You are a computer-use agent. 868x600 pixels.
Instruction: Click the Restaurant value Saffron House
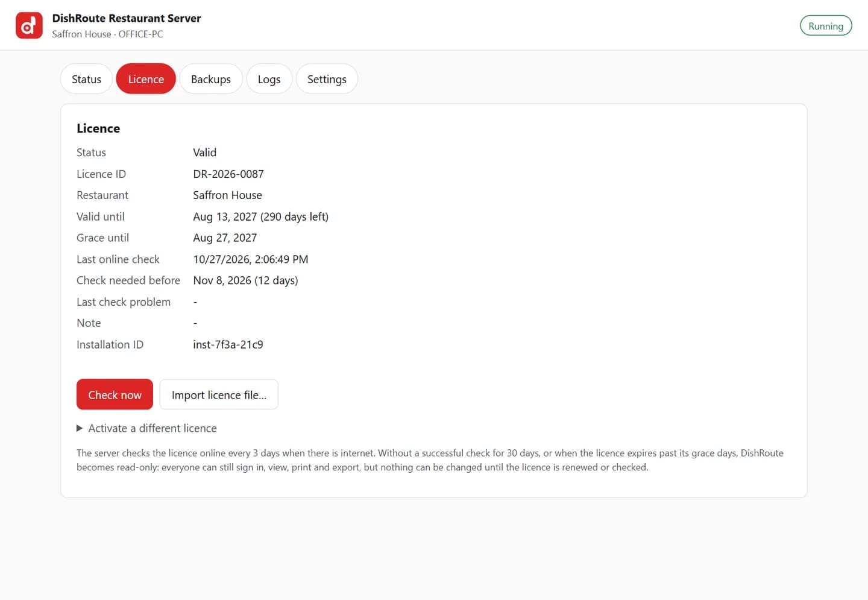click(x=227, y=195)
